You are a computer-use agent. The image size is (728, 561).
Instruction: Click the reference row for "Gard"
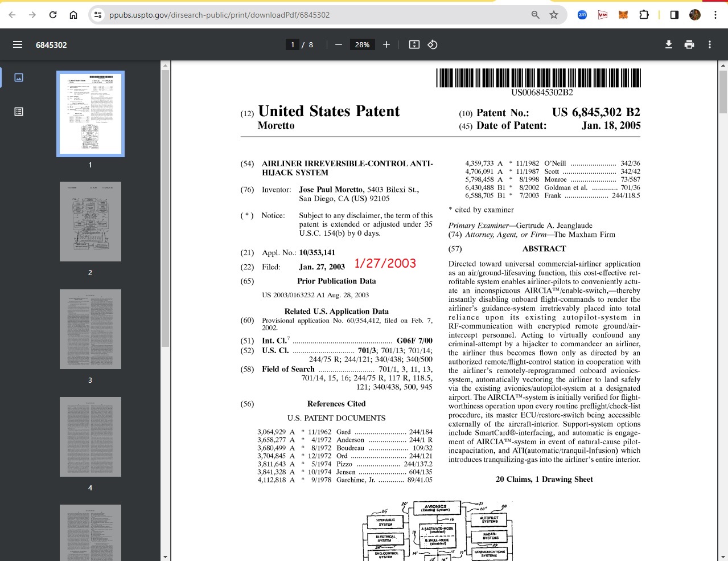pyautogui.click(x=345, y=432)
